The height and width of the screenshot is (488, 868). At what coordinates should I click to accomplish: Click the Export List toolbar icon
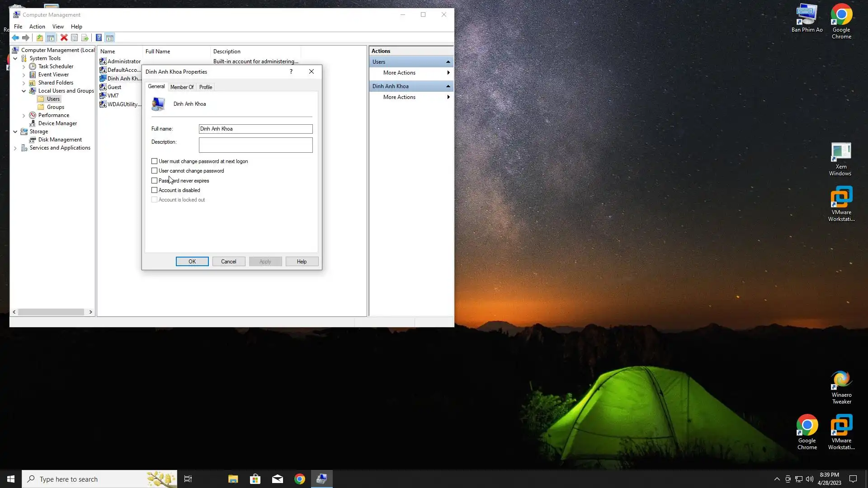(x=85, y=38)
